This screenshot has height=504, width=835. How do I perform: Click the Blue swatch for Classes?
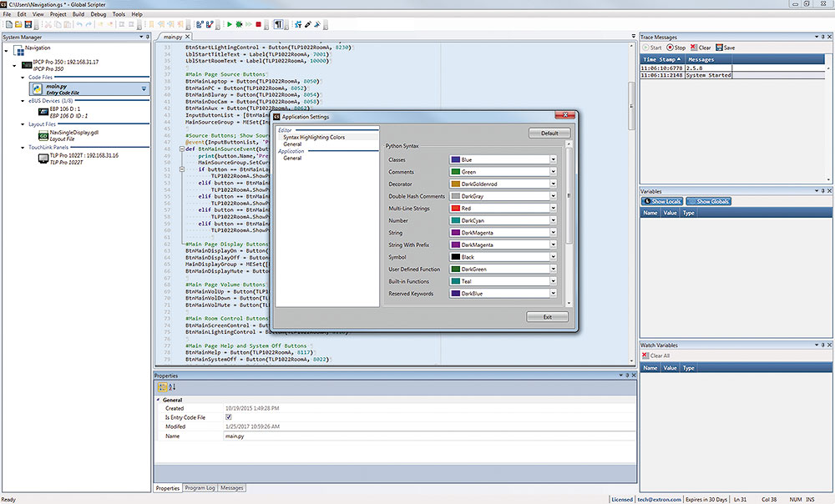455,159
